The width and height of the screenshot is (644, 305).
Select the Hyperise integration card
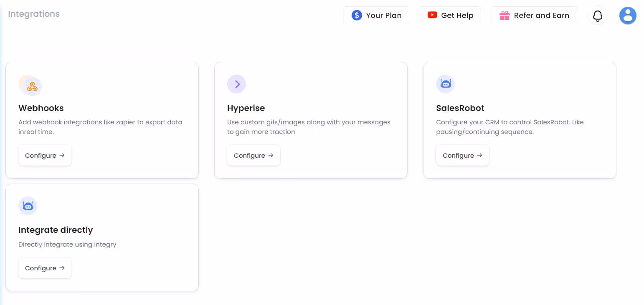[x=311, y=120]
